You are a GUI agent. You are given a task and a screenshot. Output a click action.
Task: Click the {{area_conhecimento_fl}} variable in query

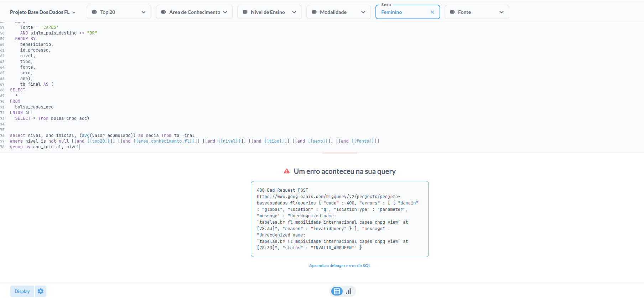click(164, 141)
